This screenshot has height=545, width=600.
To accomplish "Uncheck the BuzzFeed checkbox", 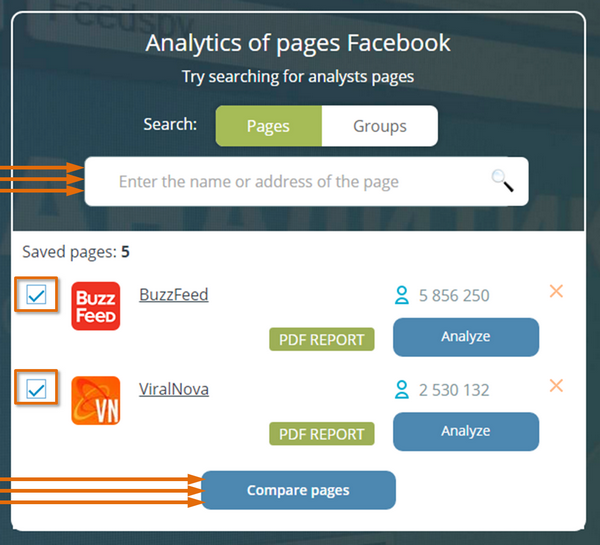I will tap(36, 295).
